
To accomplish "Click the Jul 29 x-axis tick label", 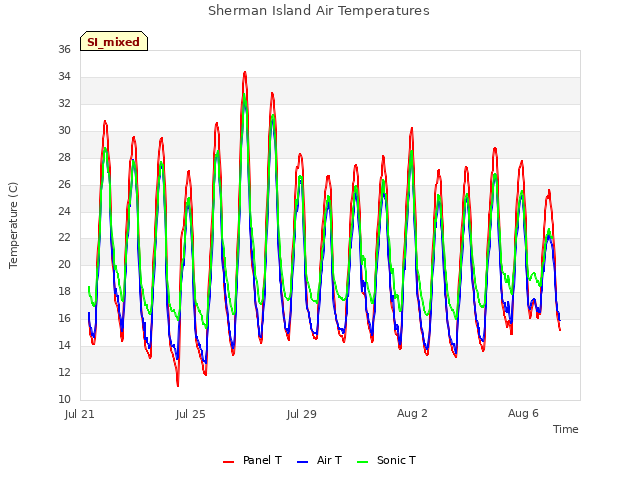I will coord(302,414).
